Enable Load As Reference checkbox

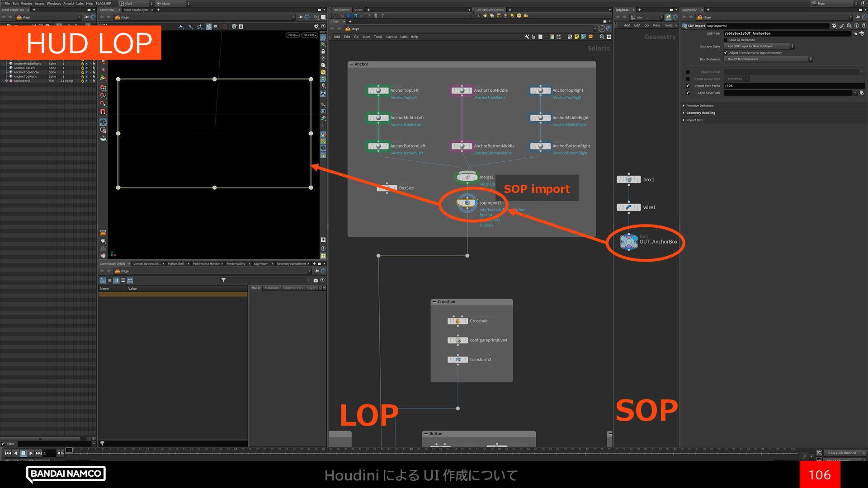click(726, 40)
